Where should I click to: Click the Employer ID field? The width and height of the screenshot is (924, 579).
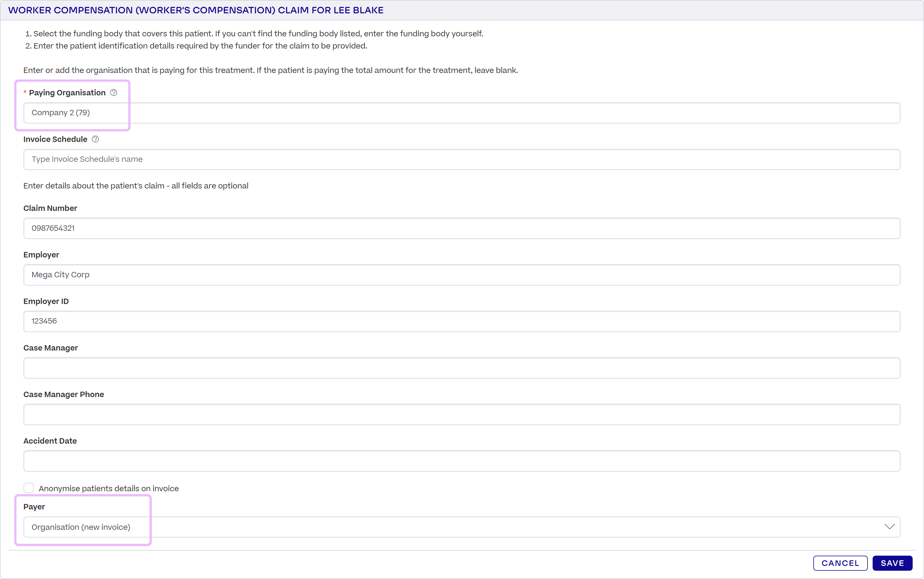point(462,321)
